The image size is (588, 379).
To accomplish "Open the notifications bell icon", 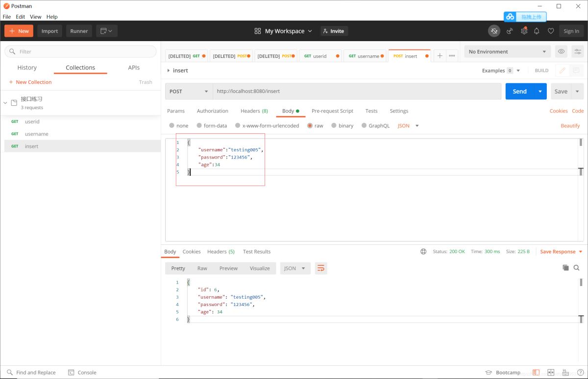I will pyautogui.click(x=537, y=31).
